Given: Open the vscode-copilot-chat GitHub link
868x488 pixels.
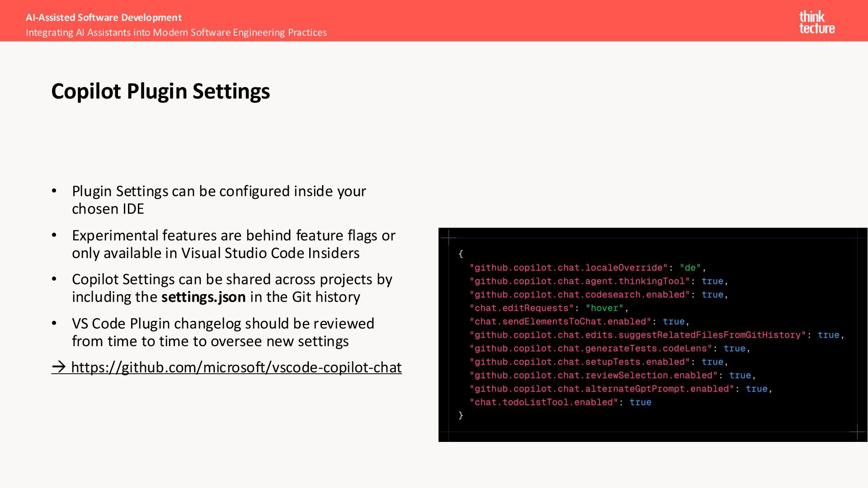Looking at the screenshot, I should click(x=236, y=367).
